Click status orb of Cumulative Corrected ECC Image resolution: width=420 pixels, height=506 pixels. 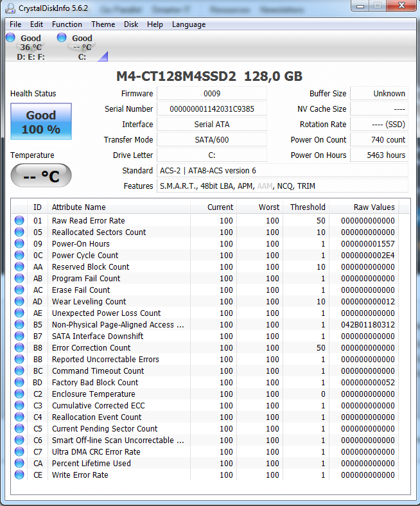[x=19, y=405]
